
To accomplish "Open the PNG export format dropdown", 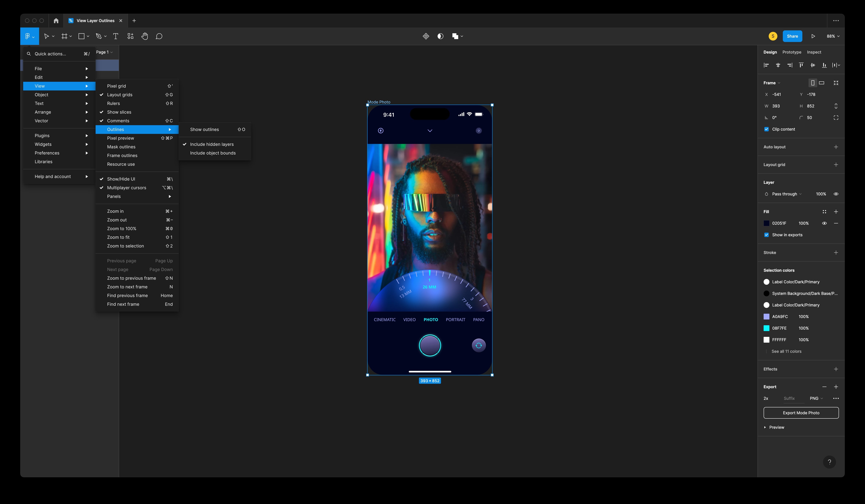I will (816, 398).
